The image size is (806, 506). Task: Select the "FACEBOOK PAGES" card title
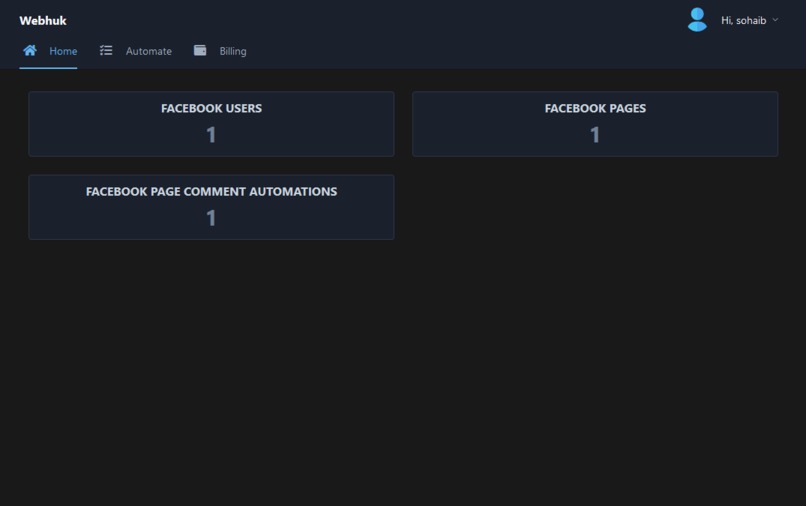click(x=595, y=109)
